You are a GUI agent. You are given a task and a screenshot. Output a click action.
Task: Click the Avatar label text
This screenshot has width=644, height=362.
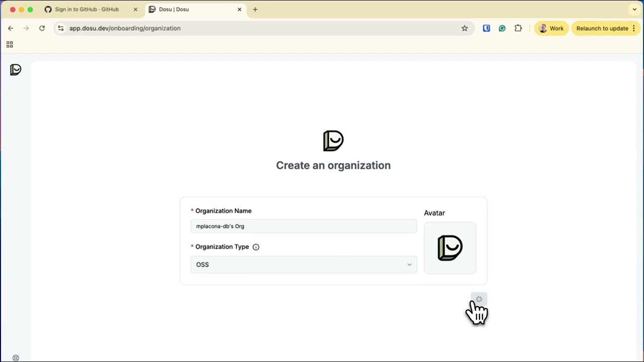click(x=434, y=213)
